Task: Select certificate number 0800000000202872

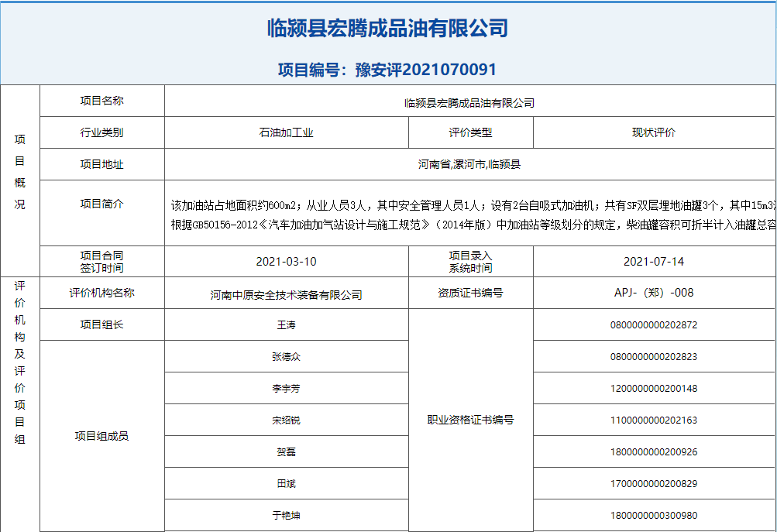Action: [x=653, y=325]
